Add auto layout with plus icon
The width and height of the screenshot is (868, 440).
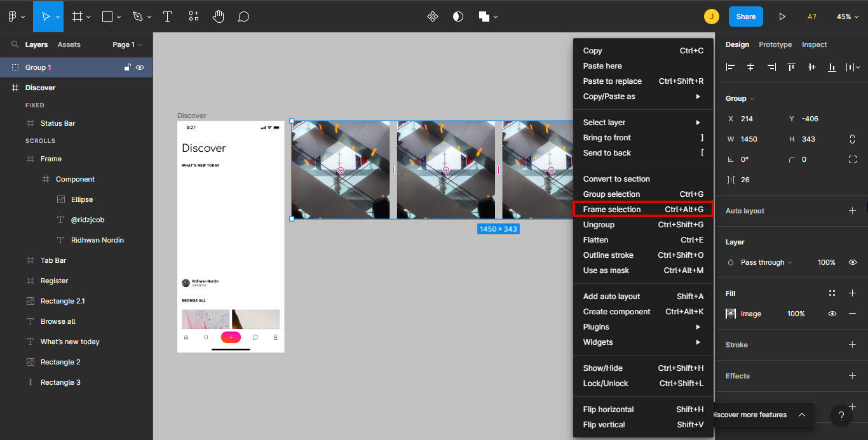[853, 211]
